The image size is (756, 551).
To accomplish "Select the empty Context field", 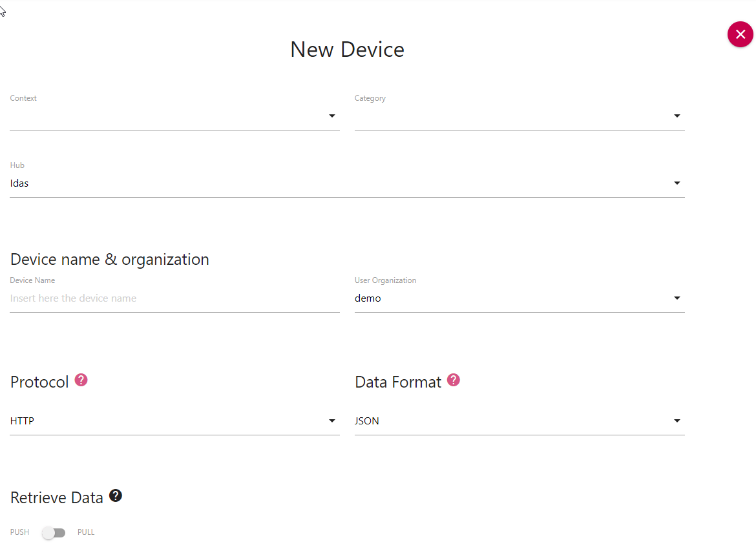I will (168, 116).
